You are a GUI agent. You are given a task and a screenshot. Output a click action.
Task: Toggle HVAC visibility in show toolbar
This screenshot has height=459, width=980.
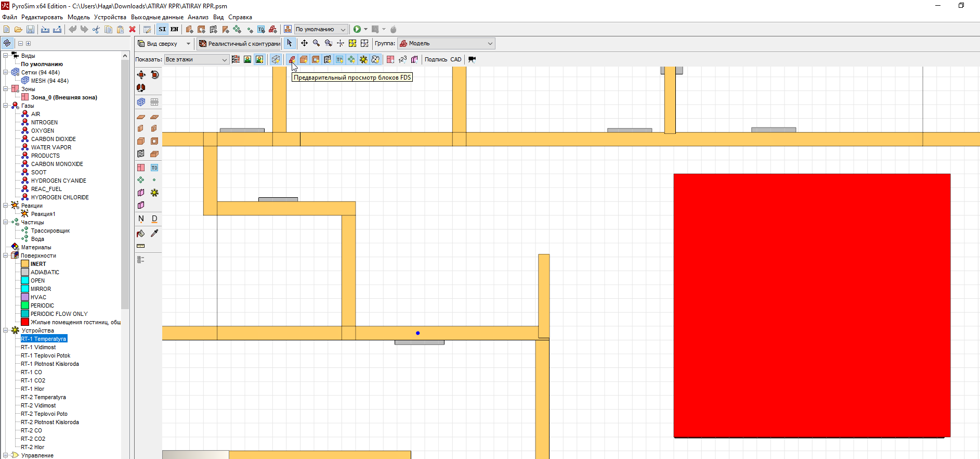[375, 59]
